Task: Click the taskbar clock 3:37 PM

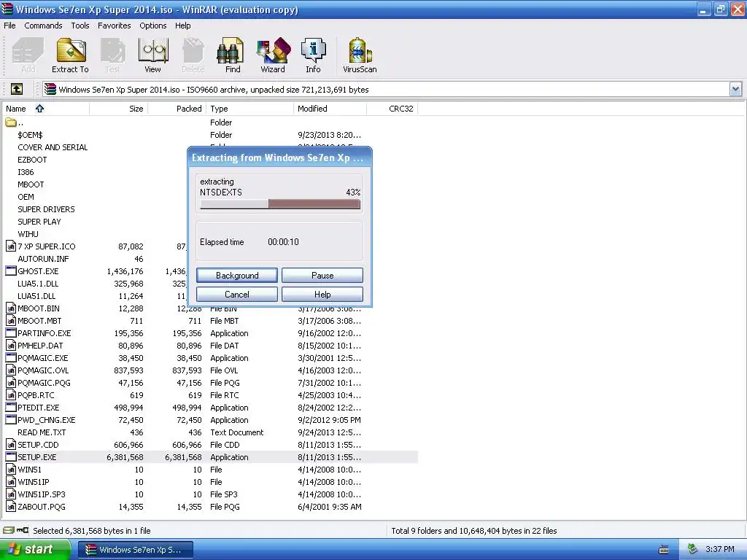Action: (719, 550)
